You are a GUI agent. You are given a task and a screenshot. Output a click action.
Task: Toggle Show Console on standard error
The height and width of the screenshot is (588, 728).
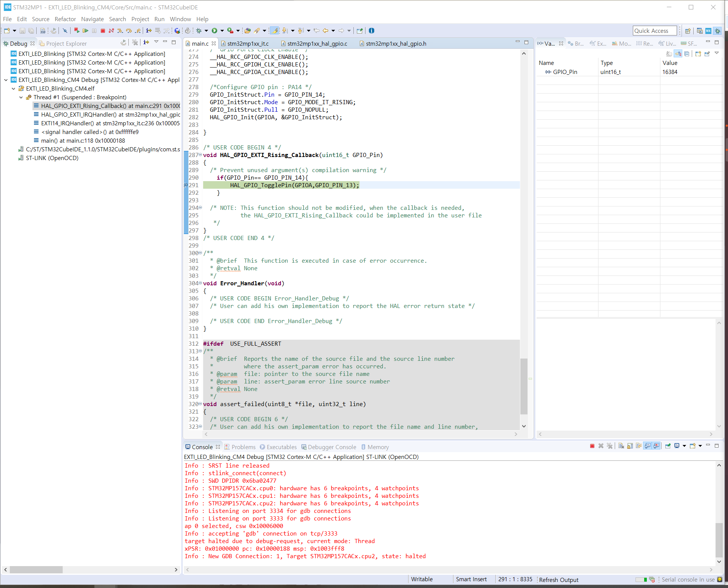(x=657, y=446)
